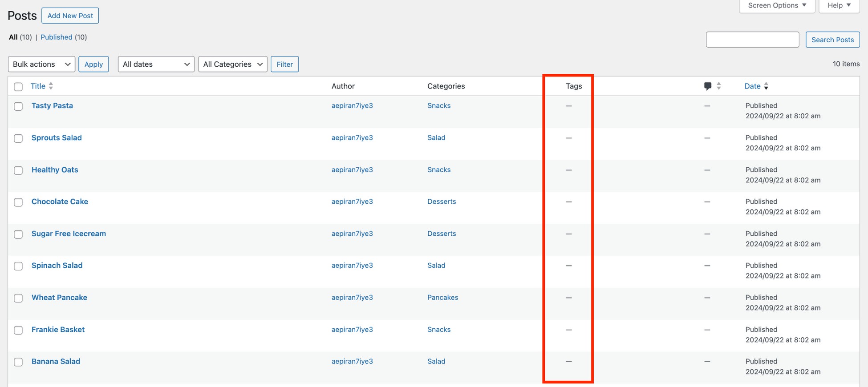Click Desserts category in Sugar Free Icecream row
Image resolution: width=868 pixels, height=387 pixels.
(x=442, y=234)
